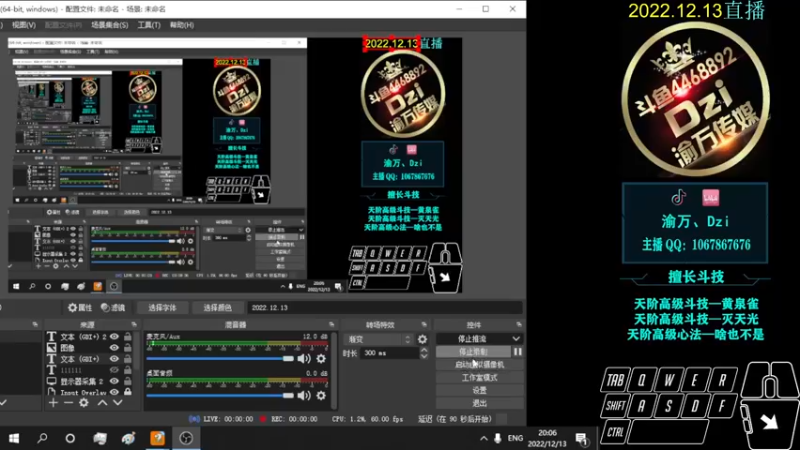Hide Input Overlay source with eye

click(x=114, y=392)
